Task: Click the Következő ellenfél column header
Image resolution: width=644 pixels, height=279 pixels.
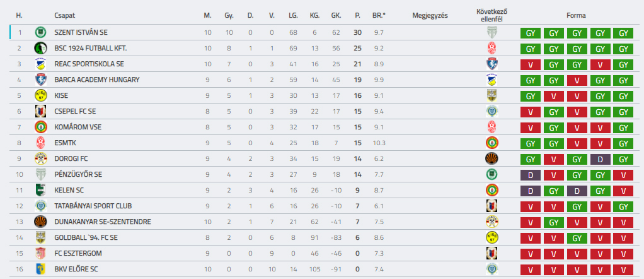Action: tap(492, 15)
